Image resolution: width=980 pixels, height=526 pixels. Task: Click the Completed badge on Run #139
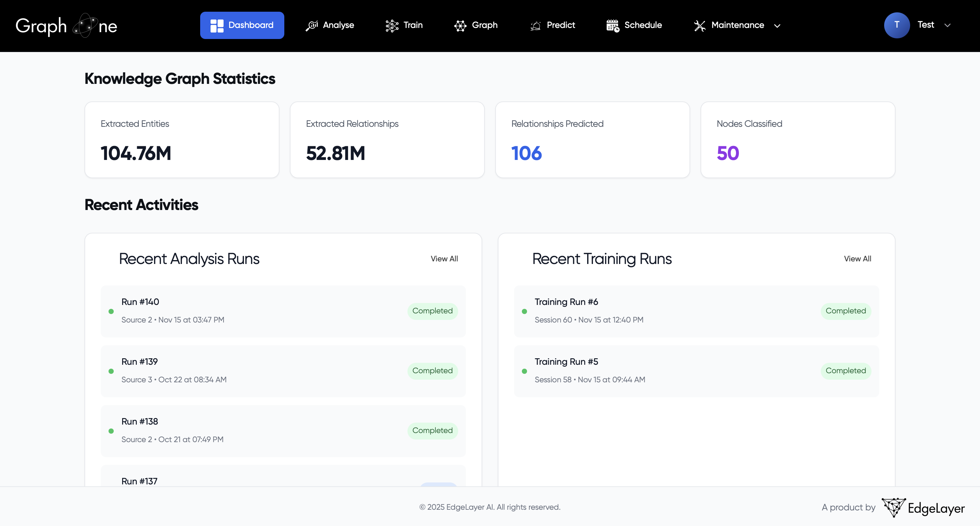[x=432, y=370]
